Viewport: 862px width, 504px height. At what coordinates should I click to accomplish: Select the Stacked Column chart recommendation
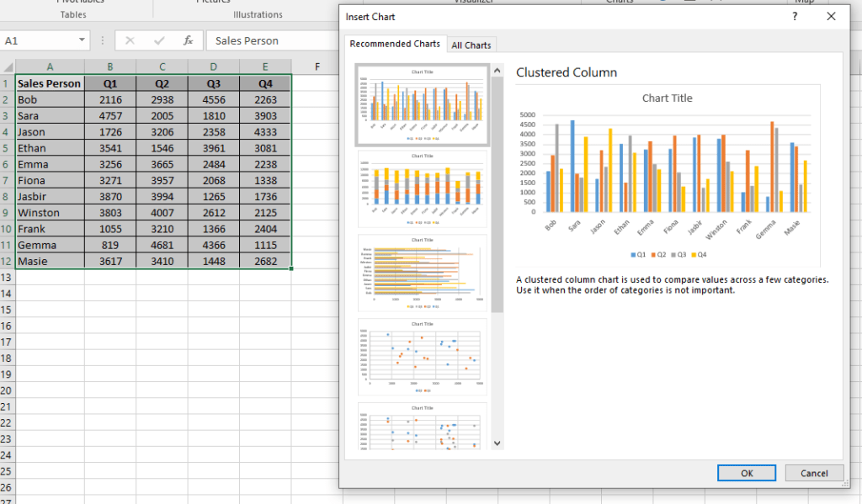click(422, 189)
